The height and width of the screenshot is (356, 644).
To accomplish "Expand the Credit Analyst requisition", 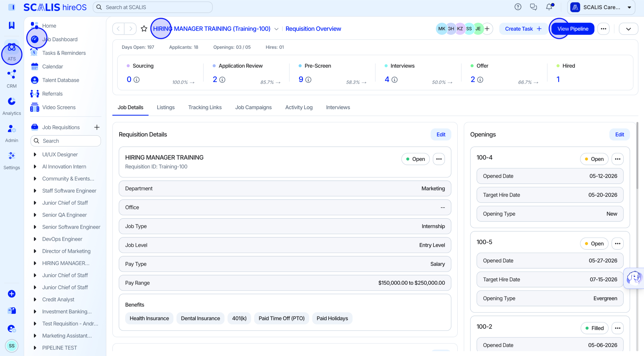I will pos(35,299).
